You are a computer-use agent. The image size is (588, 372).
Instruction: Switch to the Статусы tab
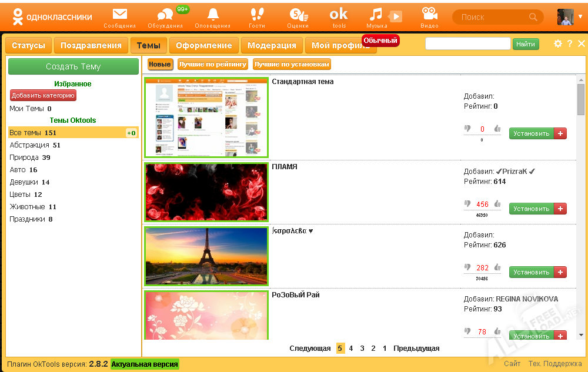(28, 46)
